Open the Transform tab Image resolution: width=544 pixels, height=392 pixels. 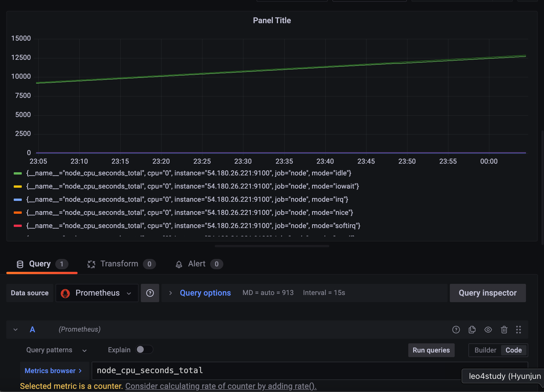(x=121, y=264)
